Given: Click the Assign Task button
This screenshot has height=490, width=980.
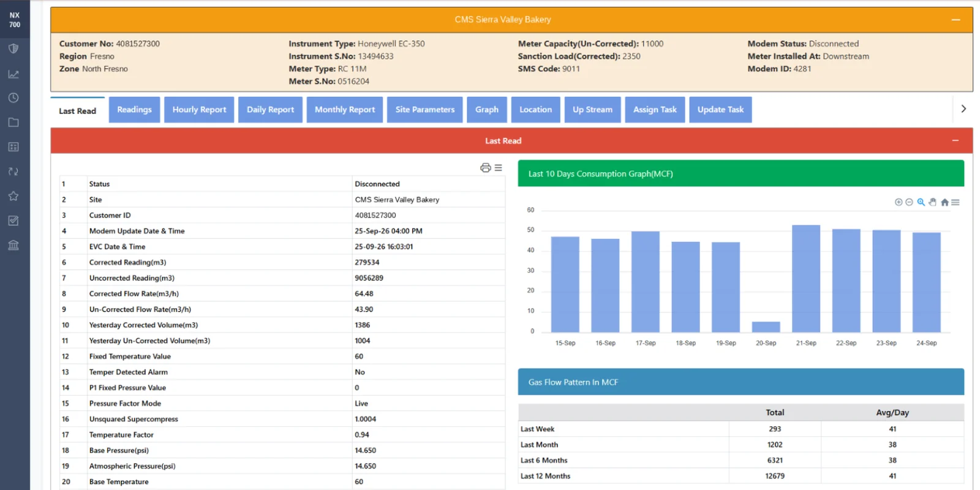Looking at the screenshot, I should [655, 110].
